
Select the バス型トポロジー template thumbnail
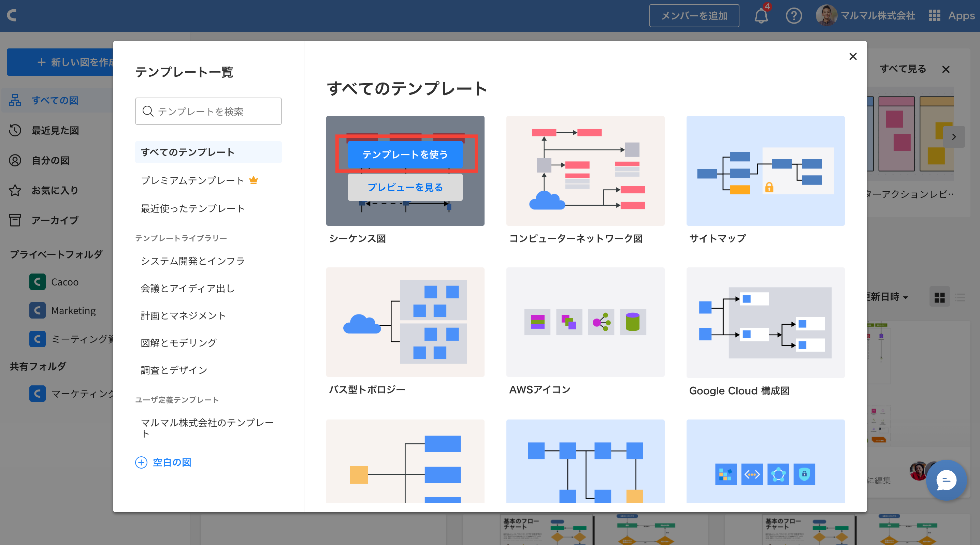[405, 322]
